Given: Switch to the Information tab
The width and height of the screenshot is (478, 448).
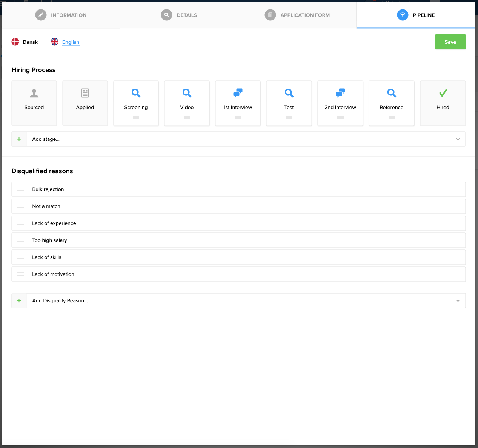Looking at the screenshot, I should [x=61, y=15].
